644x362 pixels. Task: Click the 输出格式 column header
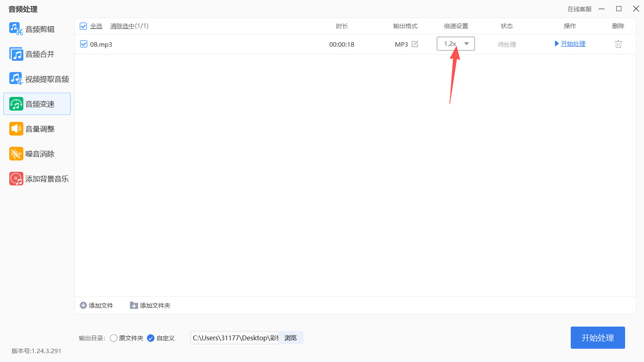[x=405, y=26]
